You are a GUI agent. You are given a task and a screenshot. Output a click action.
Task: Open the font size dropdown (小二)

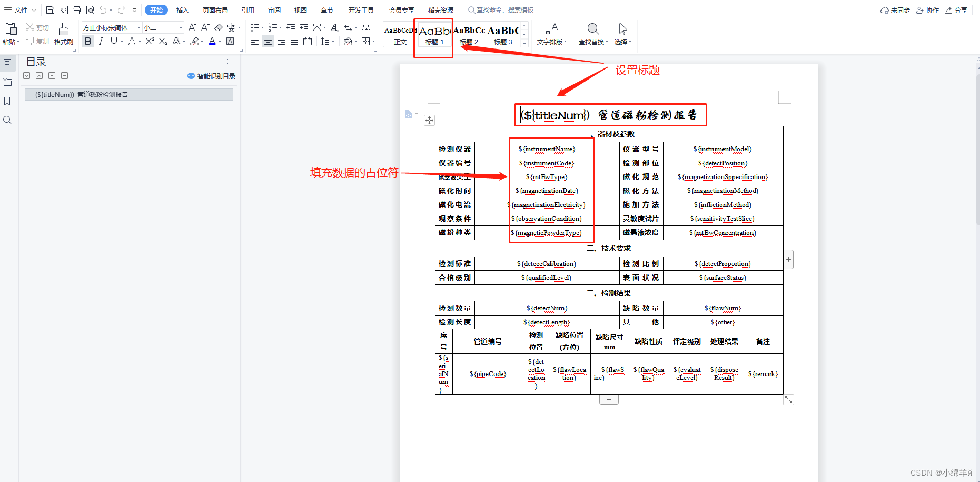pos(181,27)
